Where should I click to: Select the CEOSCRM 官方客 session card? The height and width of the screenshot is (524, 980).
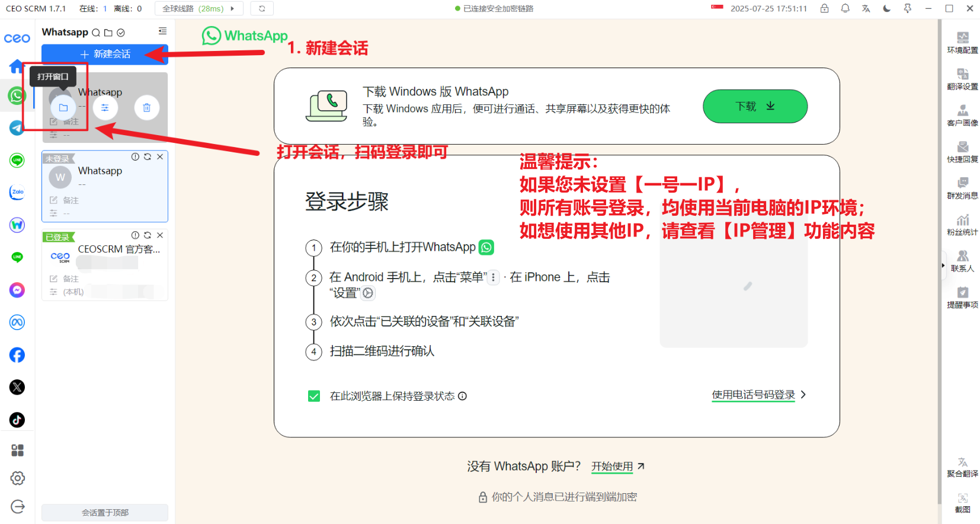tap(105, 265)
